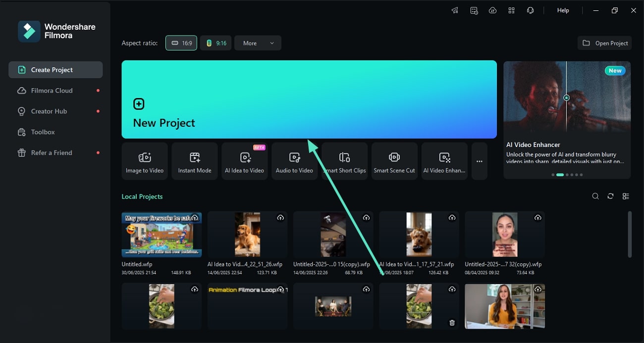The width and height of the screenshot is (644, 343).
Task: Open Smart Short Clips tool
Action: 345,161
